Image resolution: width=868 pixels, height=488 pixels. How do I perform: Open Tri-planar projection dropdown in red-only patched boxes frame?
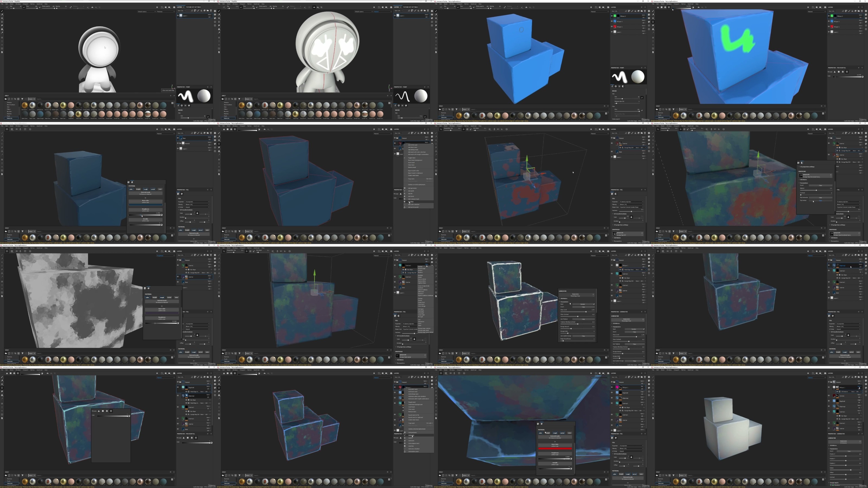(x=631, y=202)
